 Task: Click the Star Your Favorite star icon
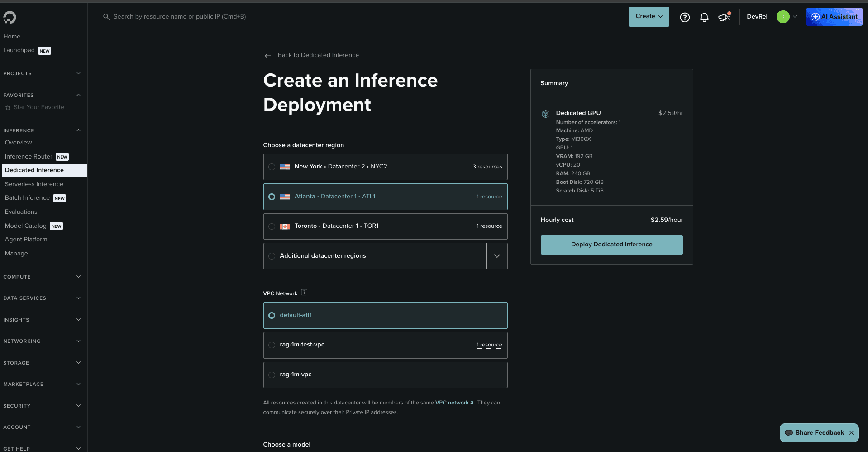click(8, 107)
